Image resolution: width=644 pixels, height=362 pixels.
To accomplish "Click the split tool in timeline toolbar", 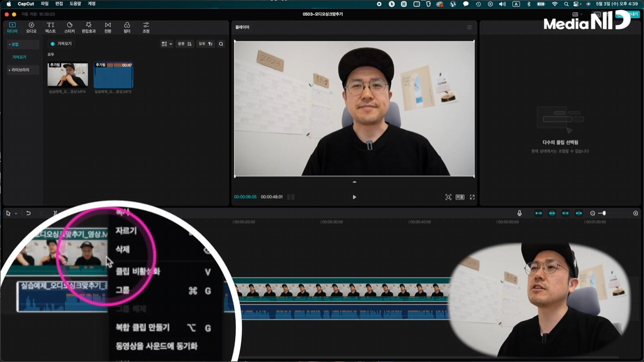I will pyautogui.click(x=54, y=213).
